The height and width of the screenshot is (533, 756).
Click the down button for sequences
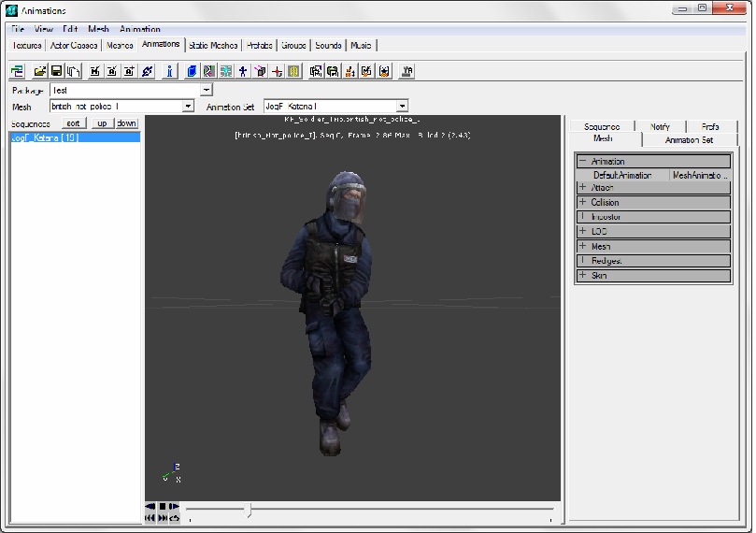pos(126,123)
